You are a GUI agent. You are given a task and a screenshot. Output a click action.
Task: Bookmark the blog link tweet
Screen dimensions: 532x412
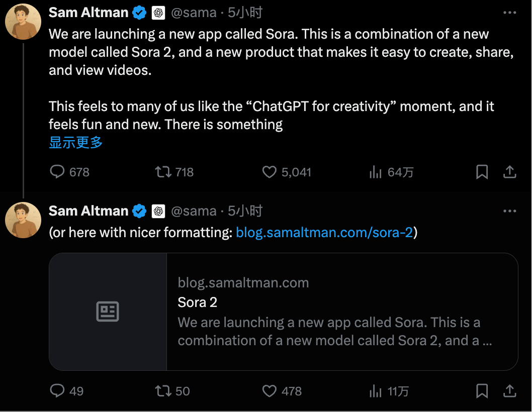click(482, 391)
